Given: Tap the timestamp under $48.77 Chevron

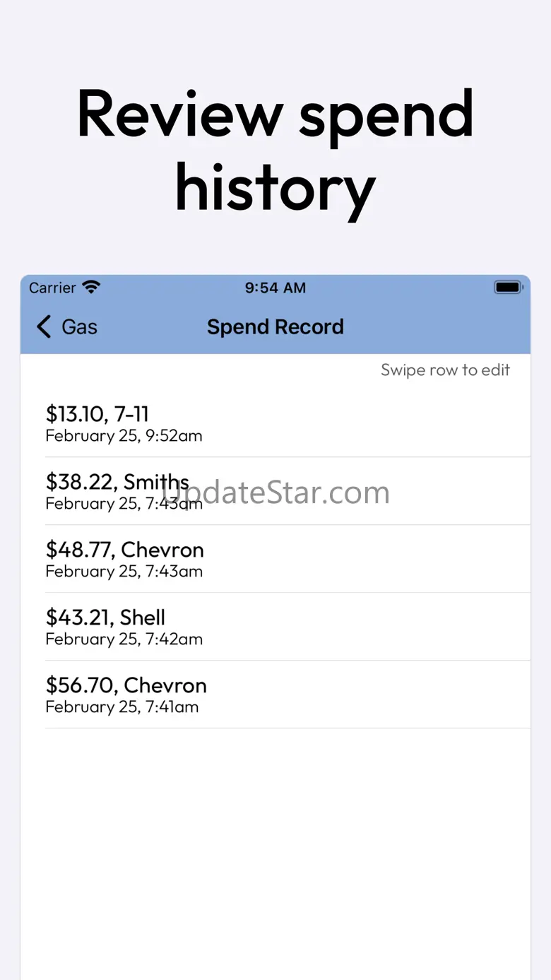Looking at the screenshot, I should (124, 572).
